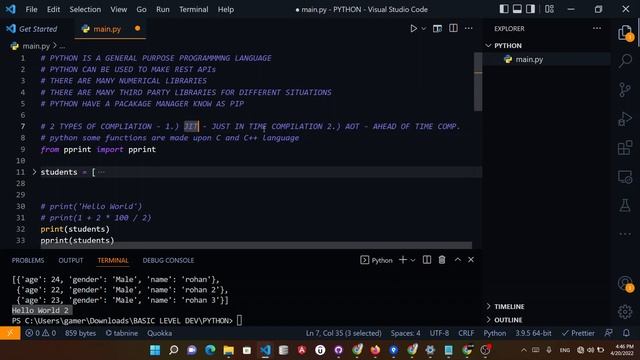Switch to the OUTPUT panel tab
This screenshot has width=640, height=360.
(71, 260)
